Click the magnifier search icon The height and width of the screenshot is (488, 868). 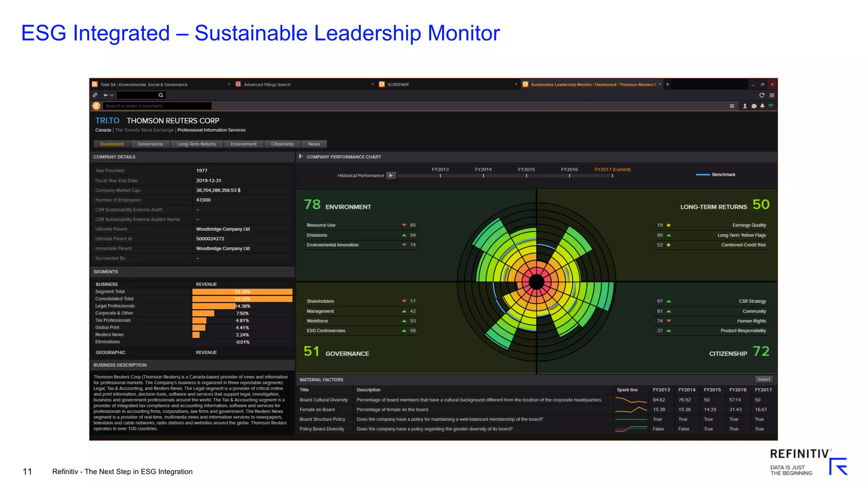point(161,95)
